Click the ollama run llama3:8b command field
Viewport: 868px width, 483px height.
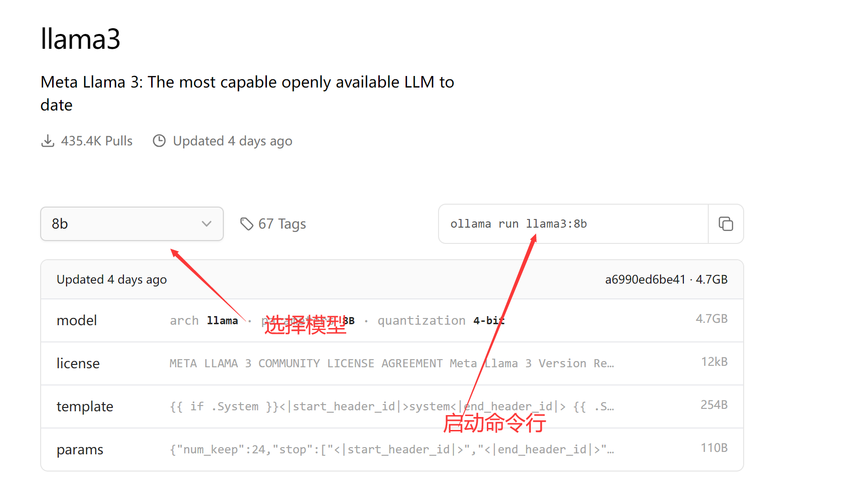point(573,224)
